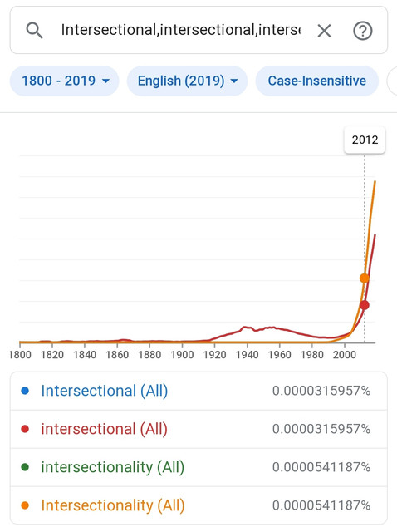The image size is (397, 532).
Task: Clear the search query with X icon
Action: click(324, 31)
